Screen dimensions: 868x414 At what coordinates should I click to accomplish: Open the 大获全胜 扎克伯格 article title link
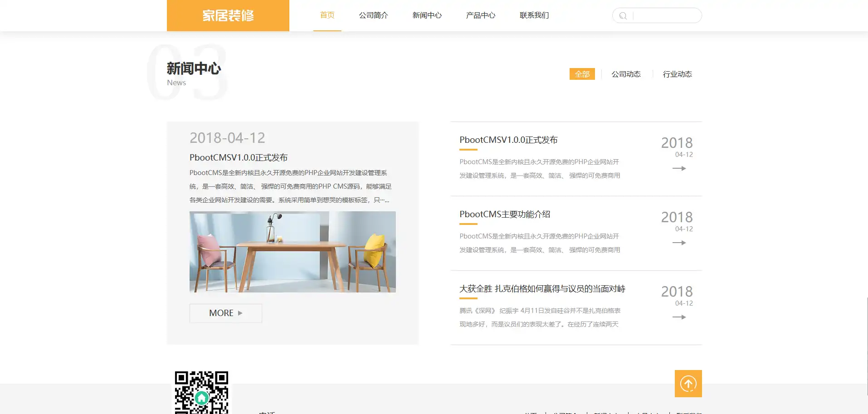click(x=542, y=288)
